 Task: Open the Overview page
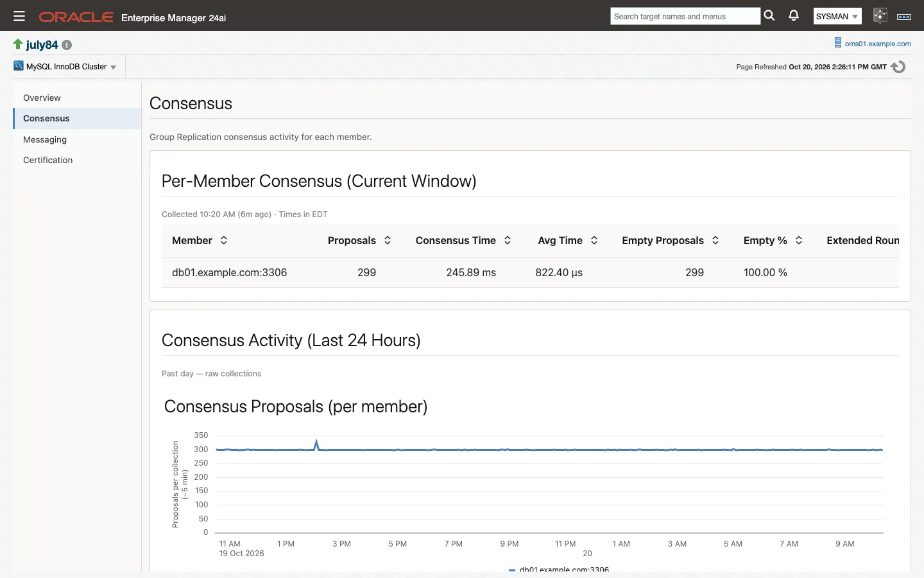(x=77, y=98)
